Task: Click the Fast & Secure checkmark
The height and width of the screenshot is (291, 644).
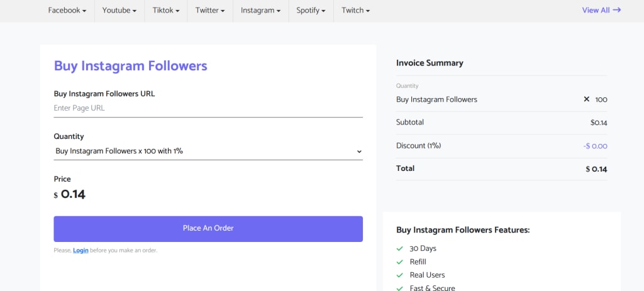Action: pos(399,288)
